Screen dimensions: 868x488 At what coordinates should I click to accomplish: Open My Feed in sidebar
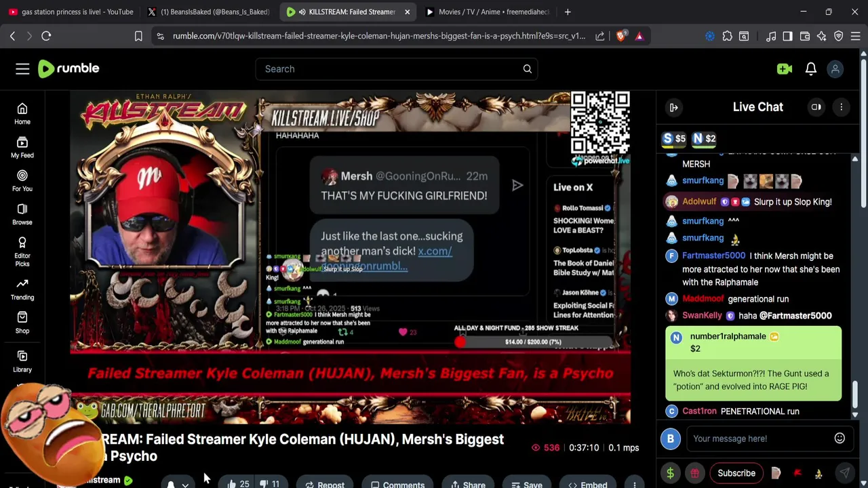pos(22,147)
